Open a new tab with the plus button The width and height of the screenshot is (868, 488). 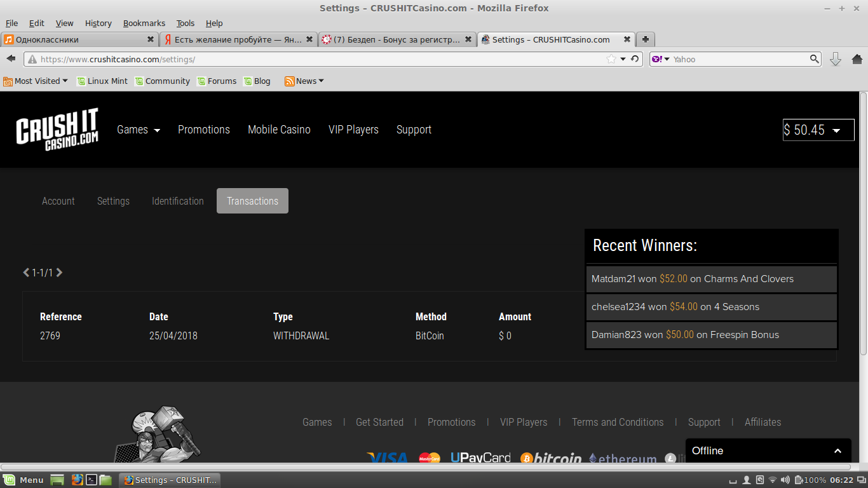tap(646, 39)
